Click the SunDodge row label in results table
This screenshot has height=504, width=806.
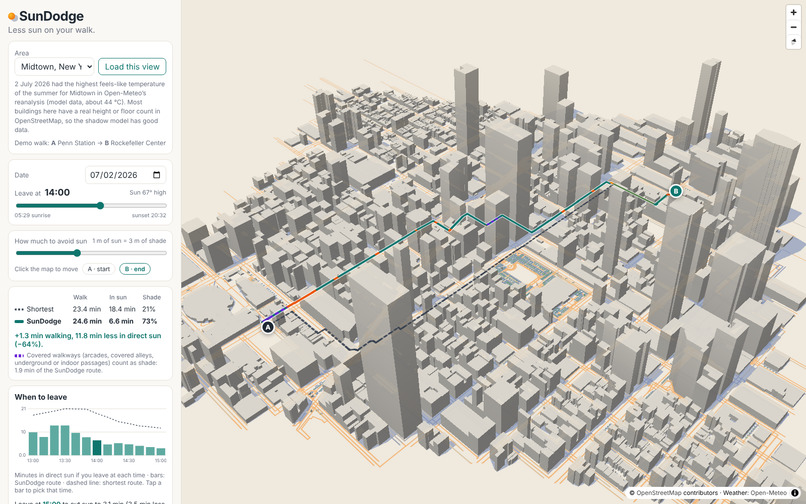point(44,321)
